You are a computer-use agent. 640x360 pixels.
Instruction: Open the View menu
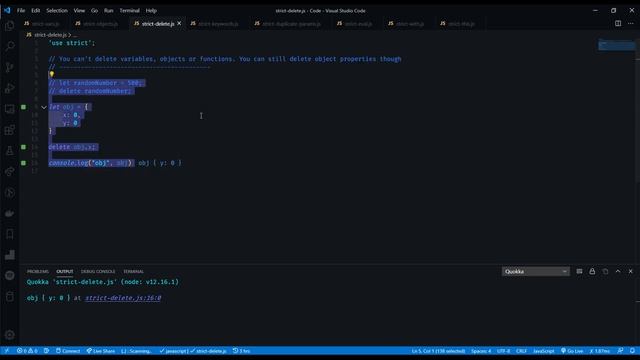pyautogui.click(x=79, y=11)
